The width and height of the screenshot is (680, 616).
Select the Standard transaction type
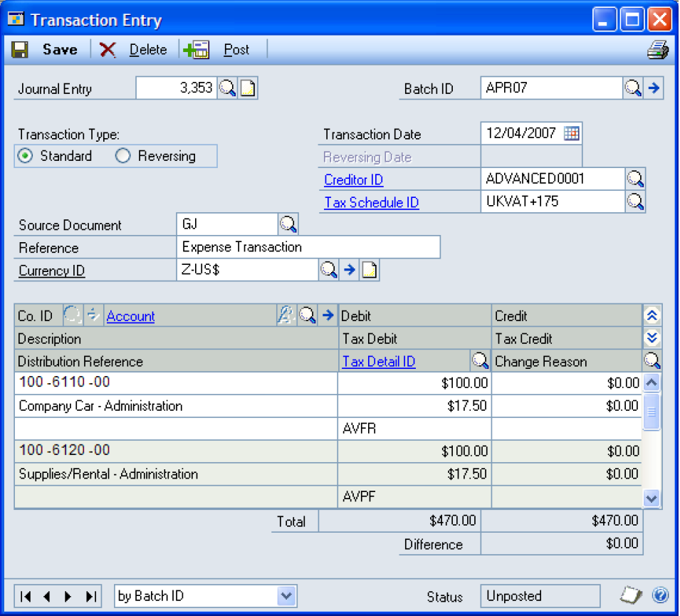(26, 156)
